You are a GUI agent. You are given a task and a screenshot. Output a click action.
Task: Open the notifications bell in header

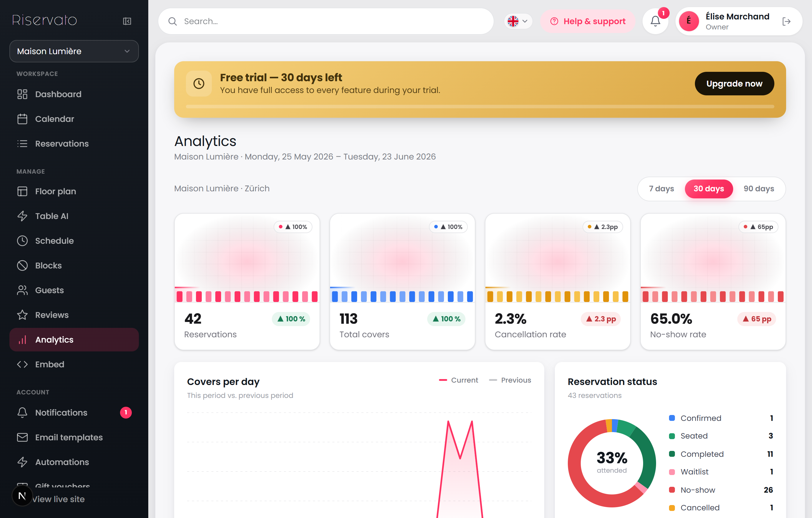[x=655, y=21]
